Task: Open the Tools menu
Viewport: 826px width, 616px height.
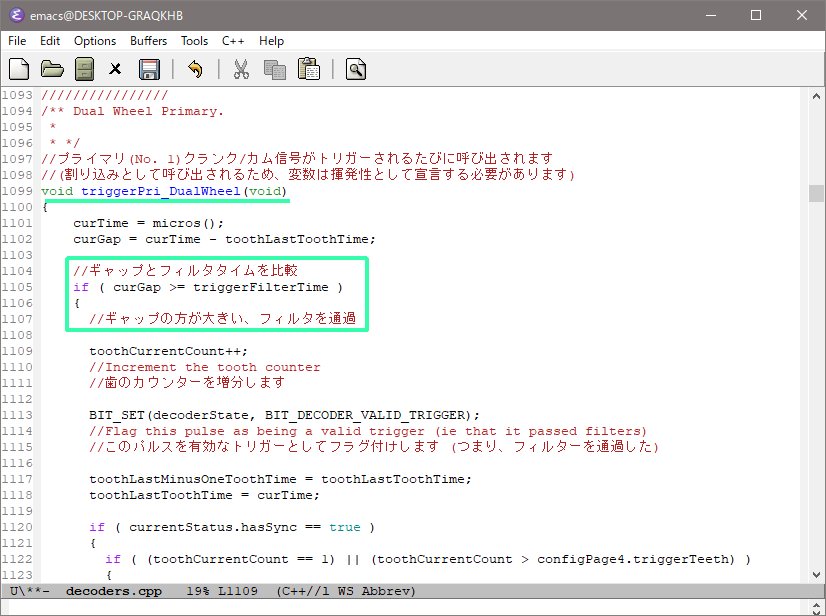Action: (194, 41)
